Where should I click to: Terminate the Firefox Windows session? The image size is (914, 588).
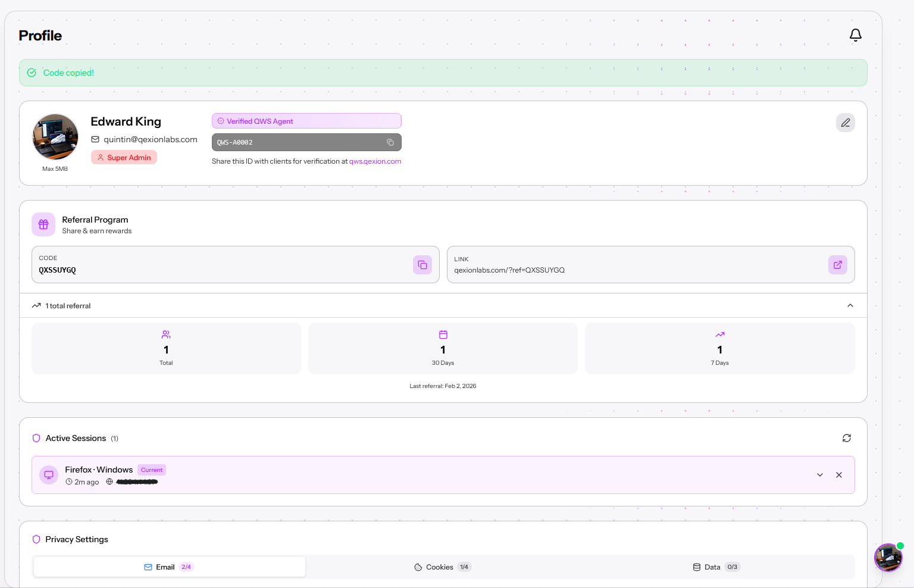coord(839,475)
